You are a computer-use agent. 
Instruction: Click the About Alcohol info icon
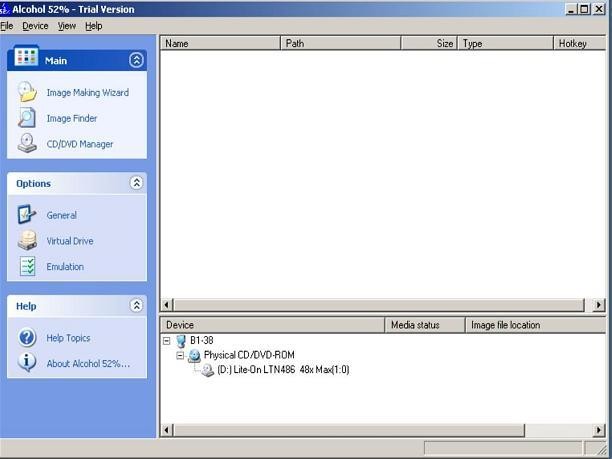(x=27, y=363)
